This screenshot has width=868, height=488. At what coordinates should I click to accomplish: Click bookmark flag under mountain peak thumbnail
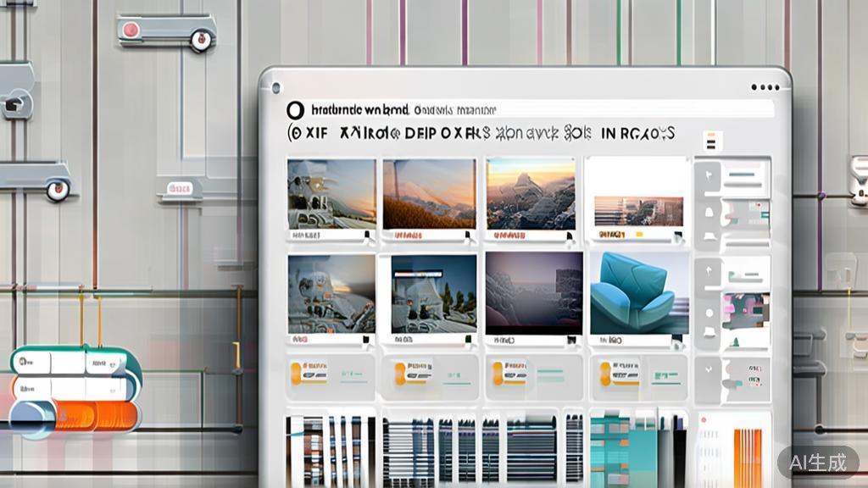570,236
